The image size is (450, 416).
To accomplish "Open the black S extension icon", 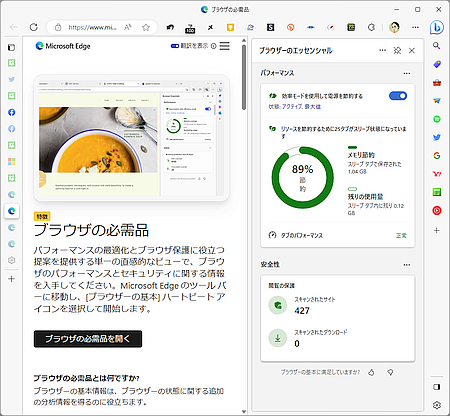I will pos(271,27).
